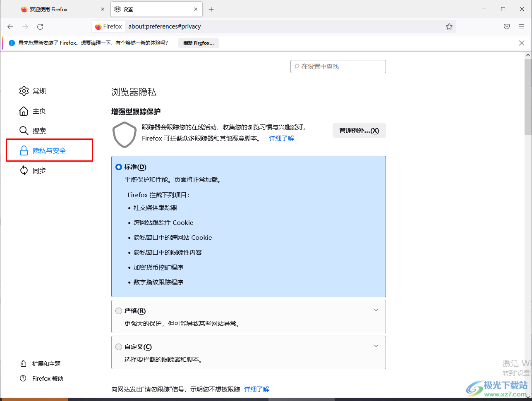This screenshot has width=532, height=401.
Task: Dismiss the reinstall notification bar
Action: pyautogui.click(x=522, y=43)
